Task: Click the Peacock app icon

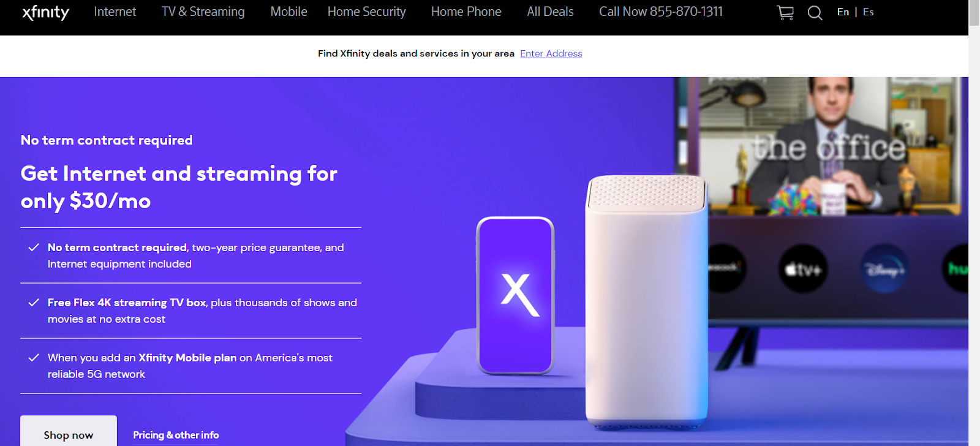Action: pos(727,267)
